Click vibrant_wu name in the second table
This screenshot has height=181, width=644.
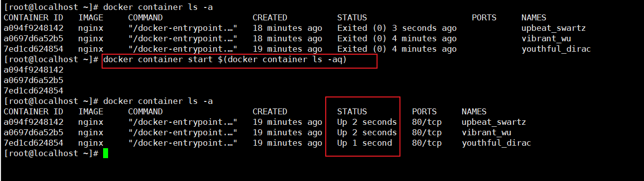[486, 133]
